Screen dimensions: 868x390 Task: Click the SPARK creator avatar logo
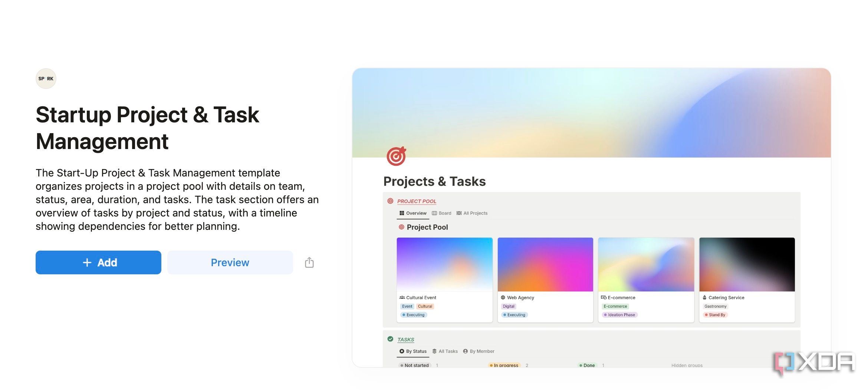coord(46,79)
